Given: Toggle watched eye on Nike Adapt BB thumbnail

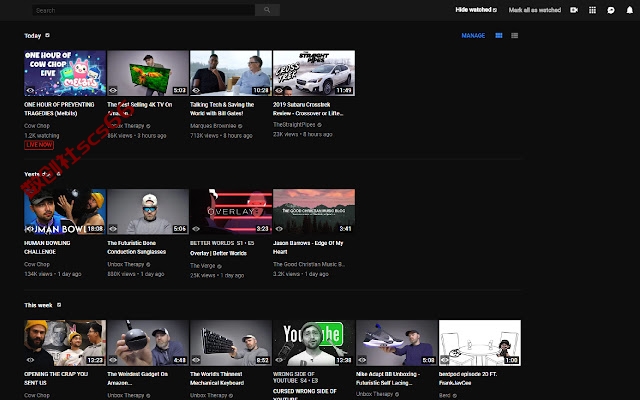Looking at the screenshot, I should pyautogui.click(x=362, y=360).
